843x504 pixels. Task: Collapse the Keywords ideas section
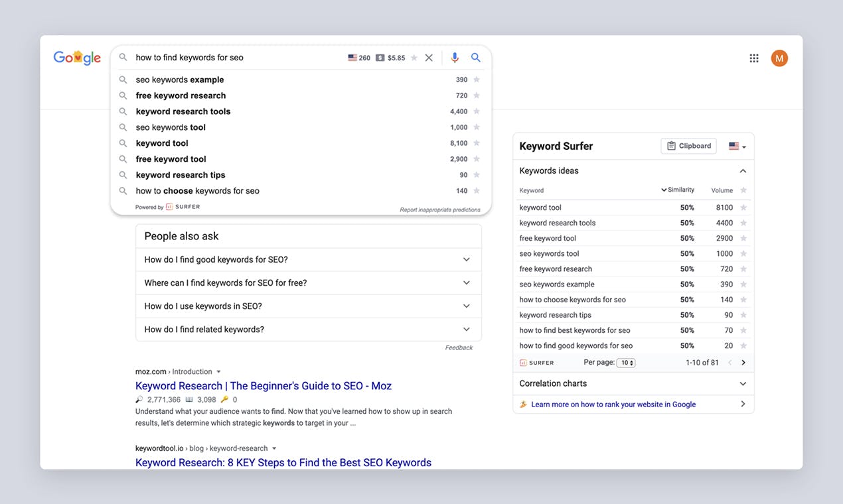(x=743, y=171)
